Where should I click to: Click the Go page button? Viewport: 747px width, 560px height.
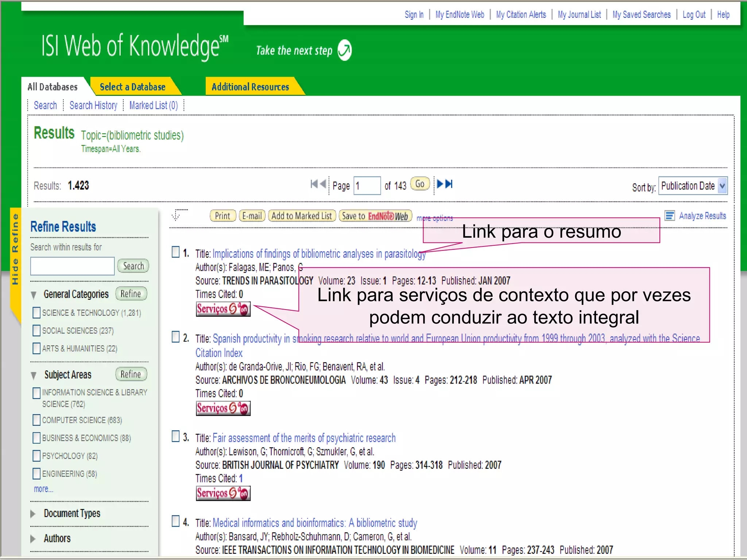[420, 184]
